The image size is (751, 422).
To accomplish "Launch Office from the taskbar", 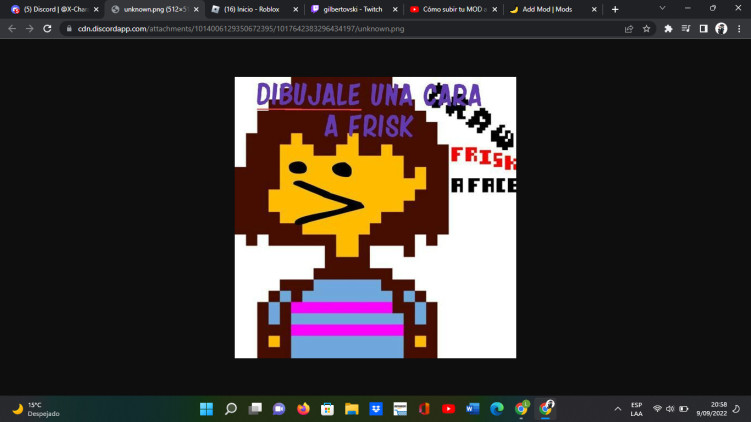I will [x=424, y=409].
